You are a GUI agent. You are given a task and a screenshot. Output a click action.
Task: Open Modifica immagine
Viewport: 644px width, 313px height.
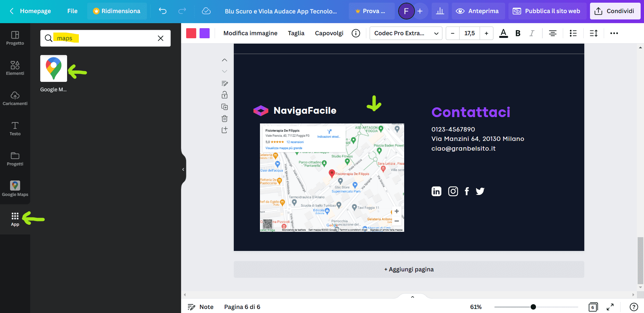(251, 33)
